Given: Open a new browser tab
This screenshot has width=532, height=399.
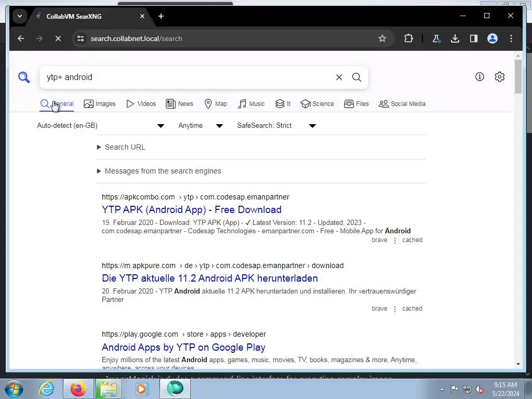Looking at the screenshot, I should pyautogui.click(x=161, y=16).
